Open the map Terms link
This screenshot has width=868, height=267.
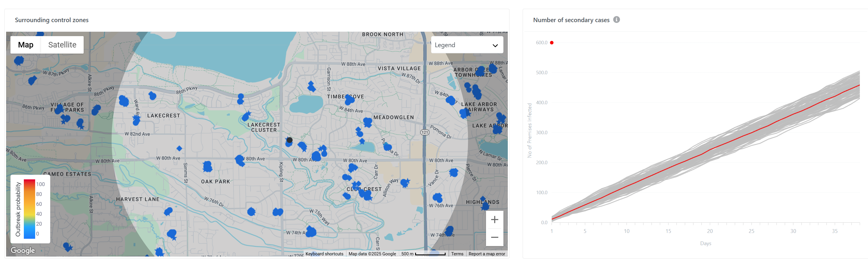tap(457, 254)
